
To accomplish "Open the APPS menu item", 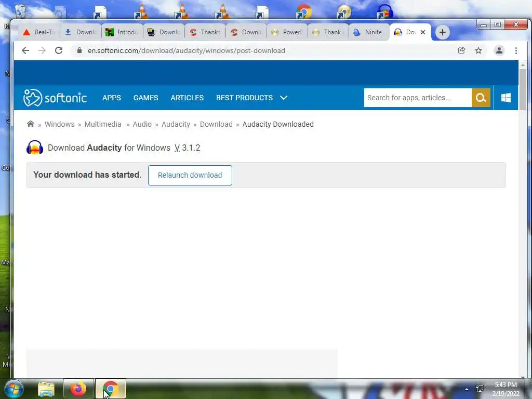I will coord(112,98).
